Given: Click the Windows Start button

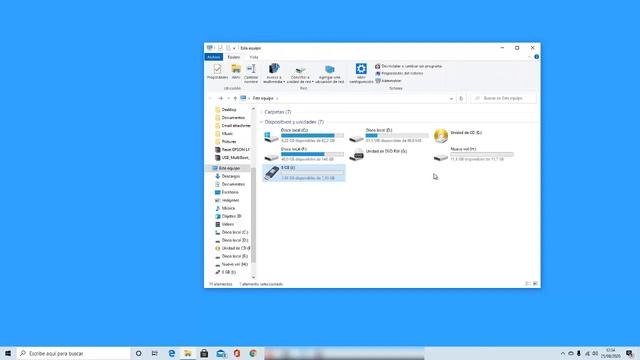Looking at the screenshot, I should point(8,353).
